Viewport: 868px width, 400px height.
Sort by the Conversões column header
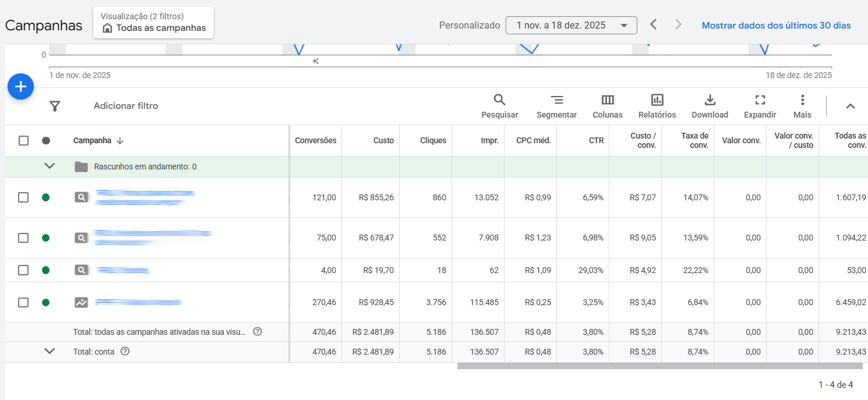[315, 140]
